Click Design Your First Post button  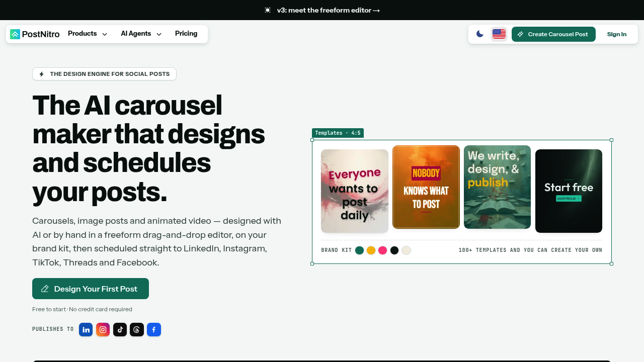[x=91, y=289]
